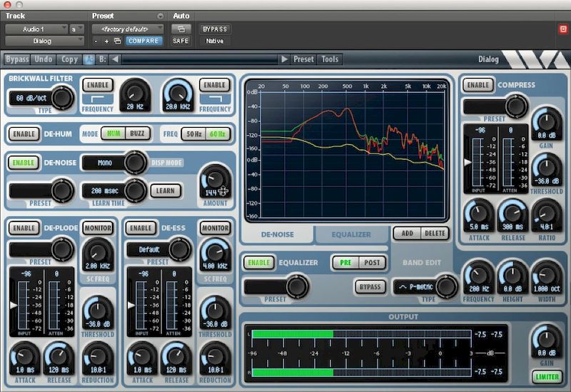Enable the De-Hum module
This screenshot has height=392, width=571.
[24, 134]
